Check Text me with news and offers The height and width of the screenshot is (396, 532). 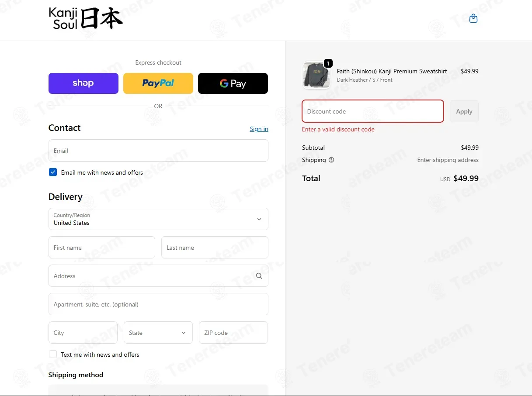(x=53, y=354)
